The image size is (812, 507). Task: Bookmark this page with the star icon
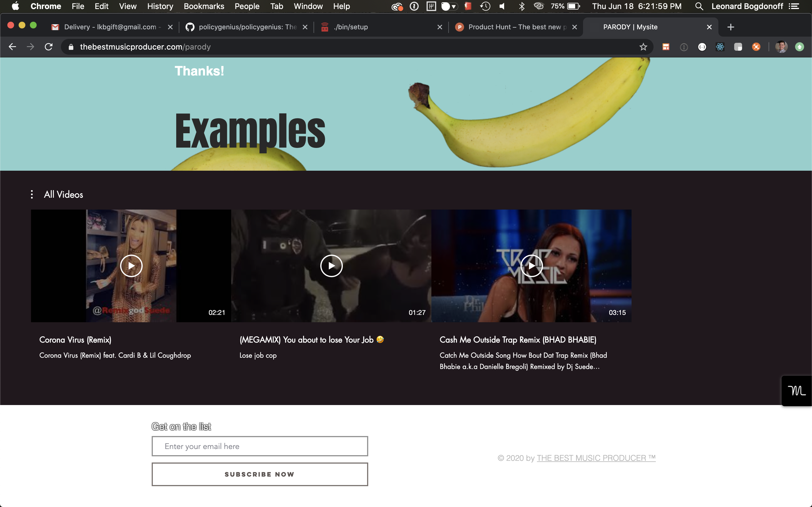[643, 47]
